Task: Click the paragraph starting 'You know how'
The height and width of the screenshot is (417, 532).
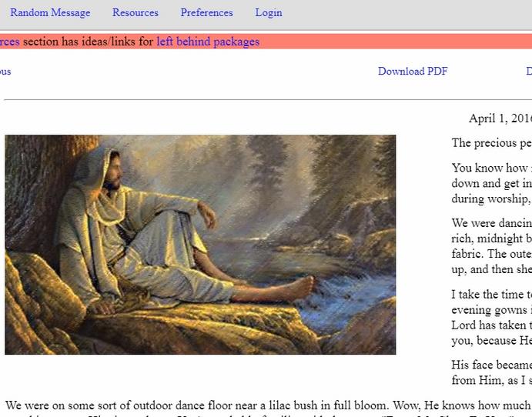Action: coord(492,183)
